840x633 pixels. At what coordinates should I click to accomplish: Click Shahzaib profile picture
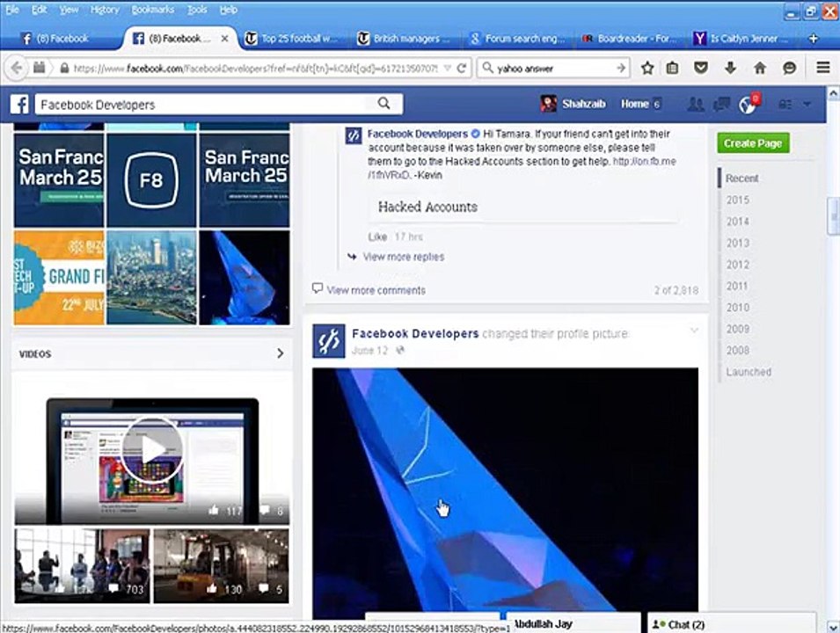click(x=548, y=104)
